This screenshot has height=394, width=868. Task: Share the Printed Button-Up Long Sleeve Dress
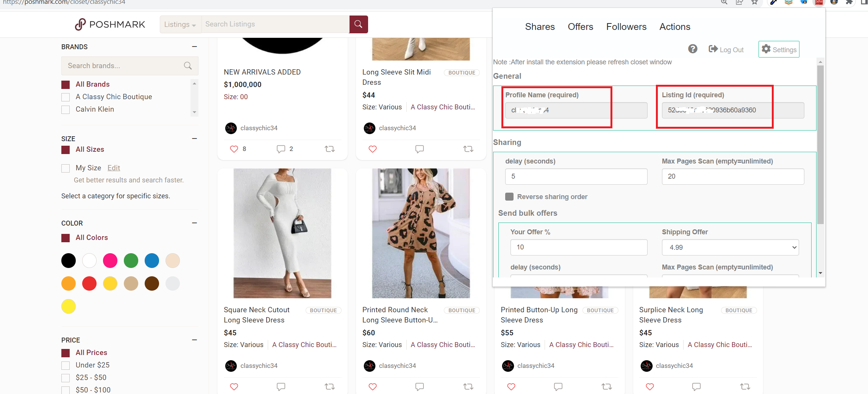click(x=607, y=387)
